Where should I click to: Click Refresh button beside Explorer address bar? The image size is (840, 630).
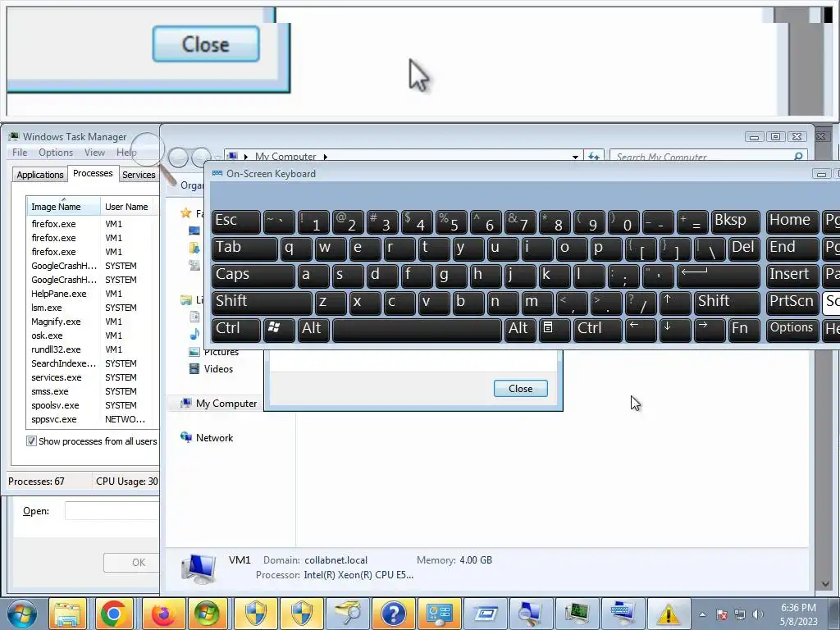pyautogui.click(x=594, y=157)
